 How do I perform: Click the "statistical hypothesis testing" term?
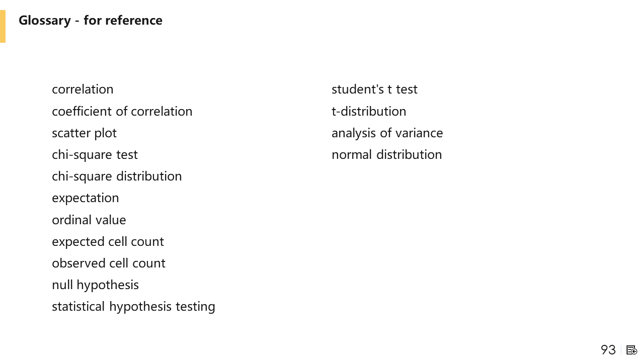133,307
